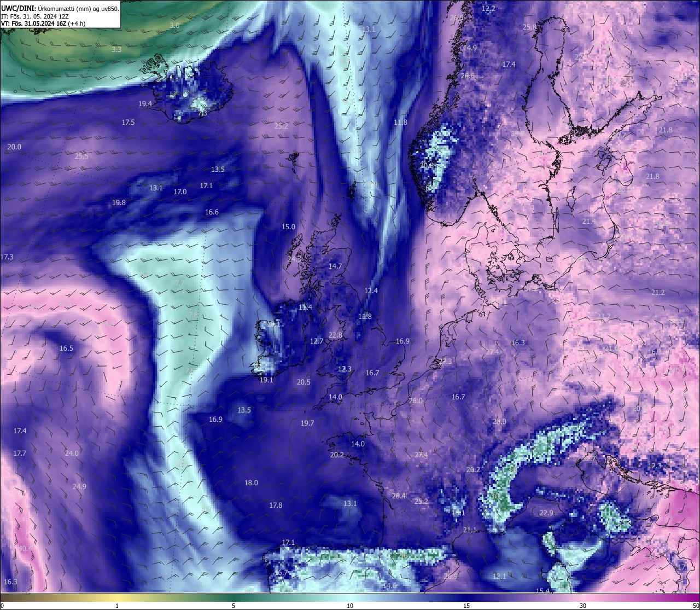Click the VT valid time 16Z line
700x610 pixels.
pyautogui.click(x=43, y=24)
